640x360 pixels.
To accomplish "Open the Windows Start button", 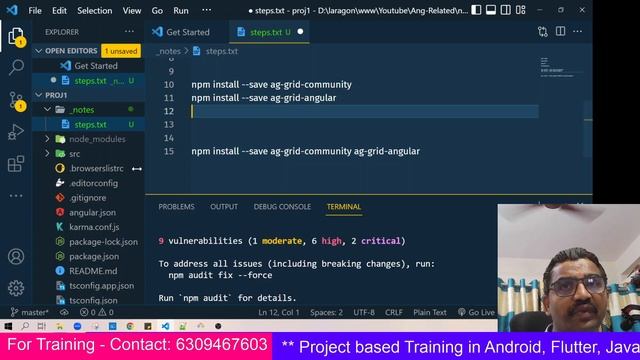I will tap(8, 326).
